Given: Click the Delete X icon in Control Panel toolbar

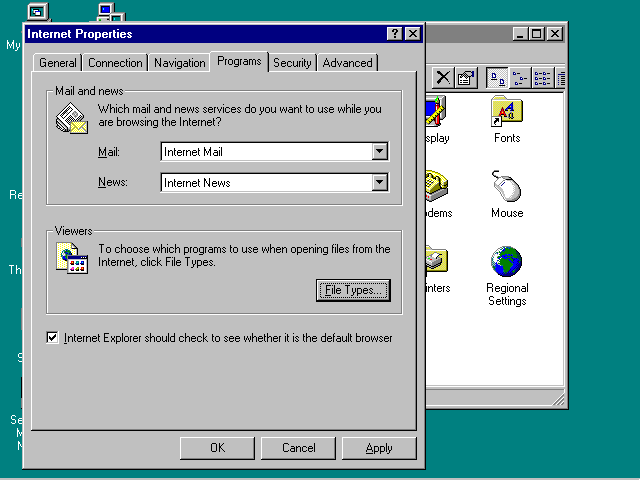Looking at the screenshot, I should [x=443, y=78].
